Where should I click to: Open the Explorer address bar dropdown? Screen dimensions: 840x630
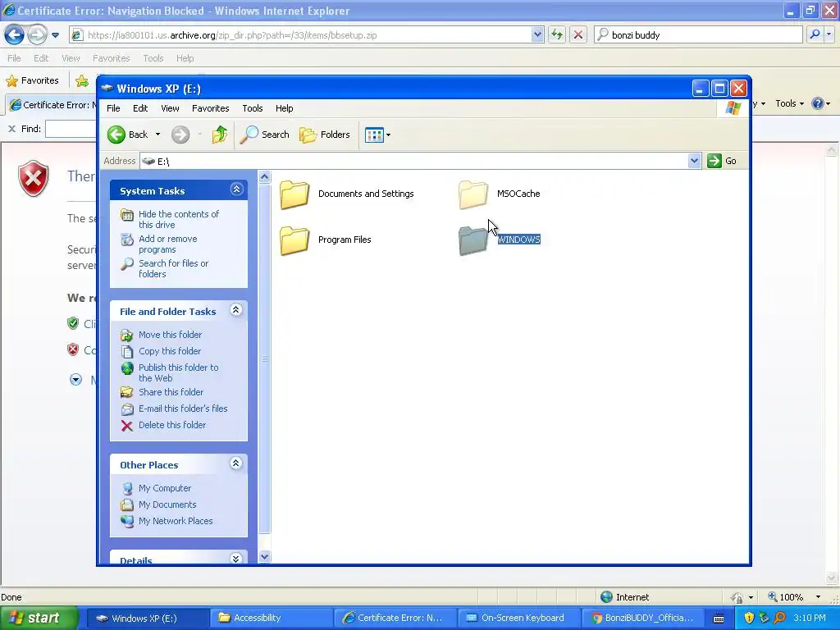coord(694,161)
